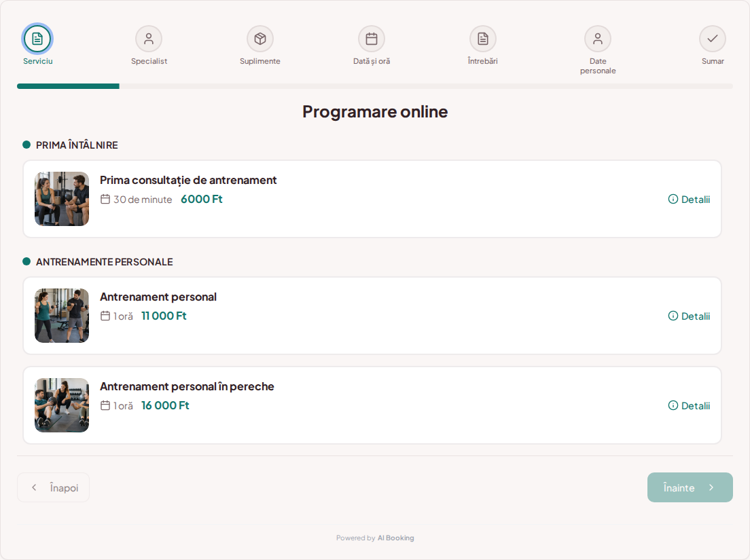Select the Prima consultație de antrenament title
750x560 pixels.
click(188, 180)
